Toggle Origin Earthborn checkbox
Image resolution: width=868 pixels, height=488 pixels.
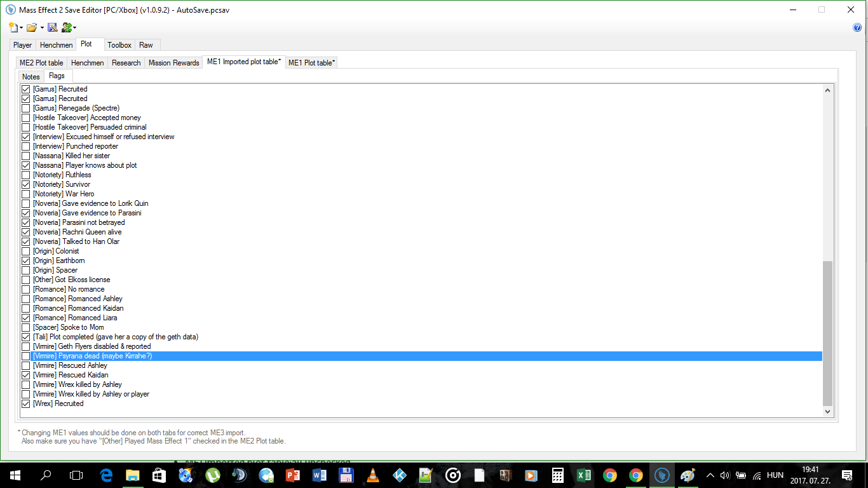click(x=26, y=261)
